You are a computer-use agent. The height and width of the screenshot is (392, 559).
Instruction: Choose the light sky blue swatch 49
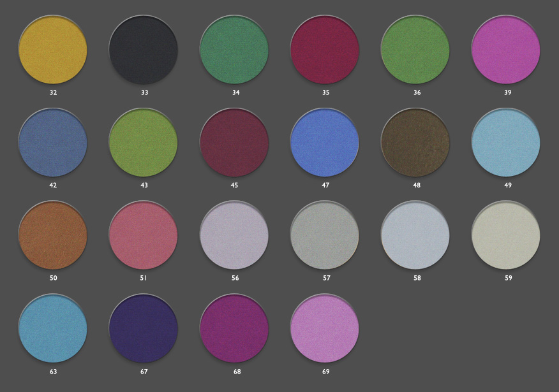[x=506, y=143]
